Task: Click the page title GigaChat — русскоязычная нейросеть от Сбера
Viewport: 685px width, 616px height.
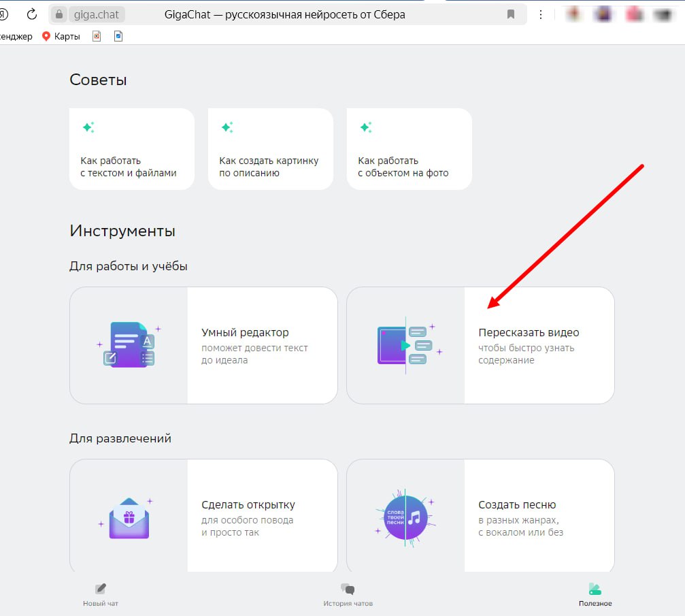Action: [285, 14]
